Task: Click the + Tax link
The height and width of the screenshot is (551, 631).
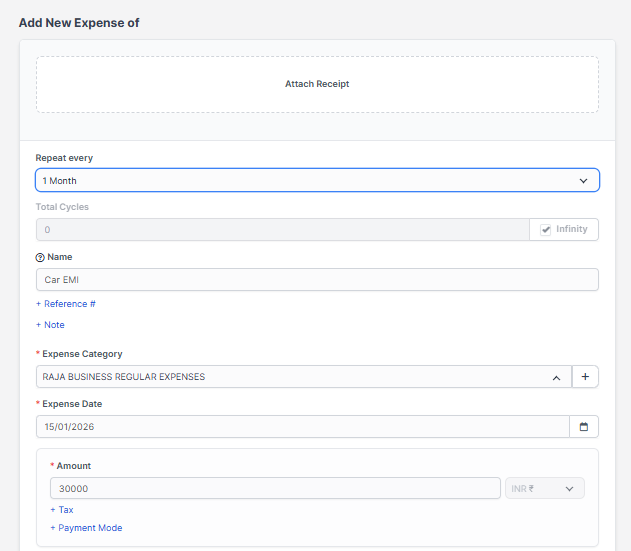Action: [x=62, y=510]
